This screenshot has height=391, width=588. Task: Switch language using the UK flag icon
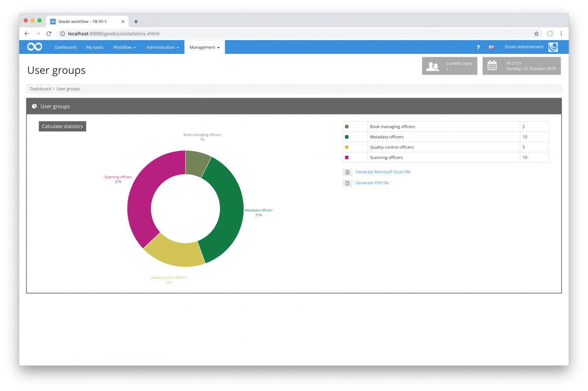tap(491, 47)
